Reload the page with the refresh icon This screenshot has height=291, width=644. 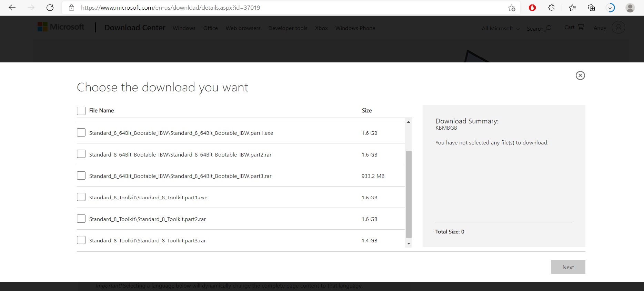(50, 8)
